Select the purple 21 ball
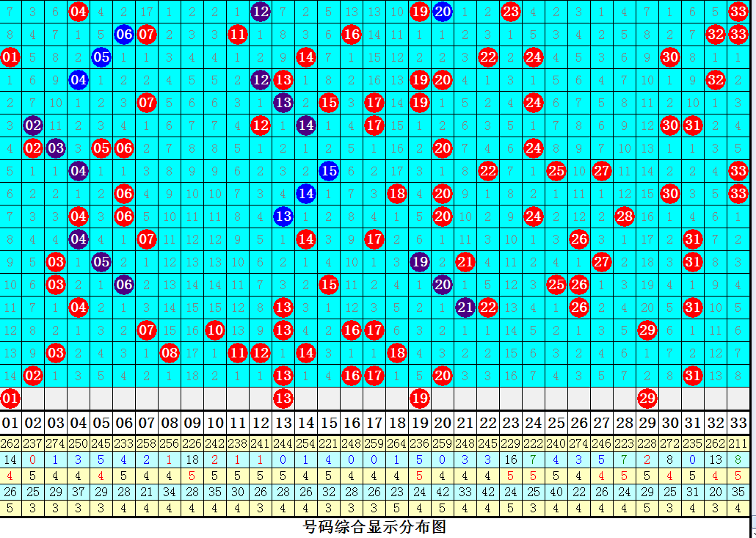This screenshot has height=538, width=756. 465,308
